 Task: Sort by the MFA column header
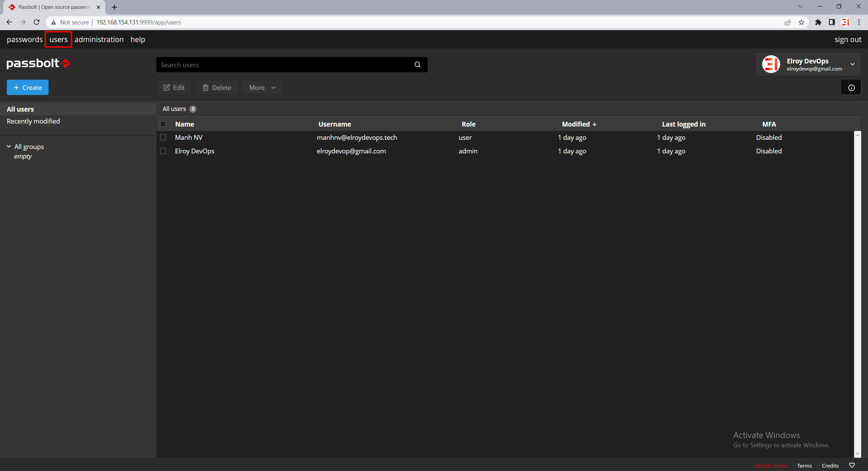point(769,124)
